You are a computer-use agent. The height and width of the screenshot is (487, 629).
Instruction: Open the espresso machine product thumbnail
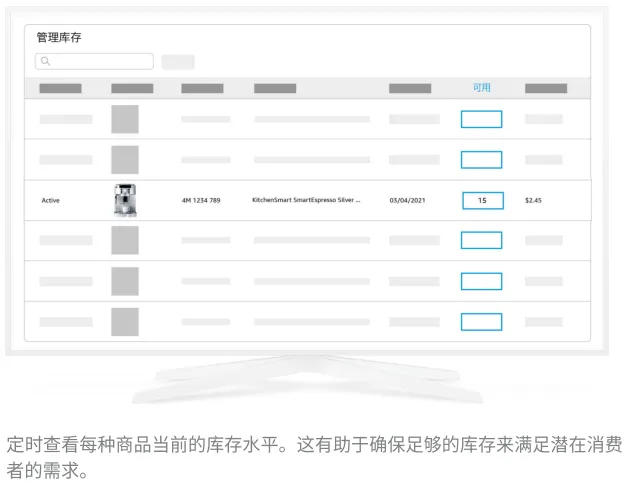pyautogui.click(x=125, y=200)
